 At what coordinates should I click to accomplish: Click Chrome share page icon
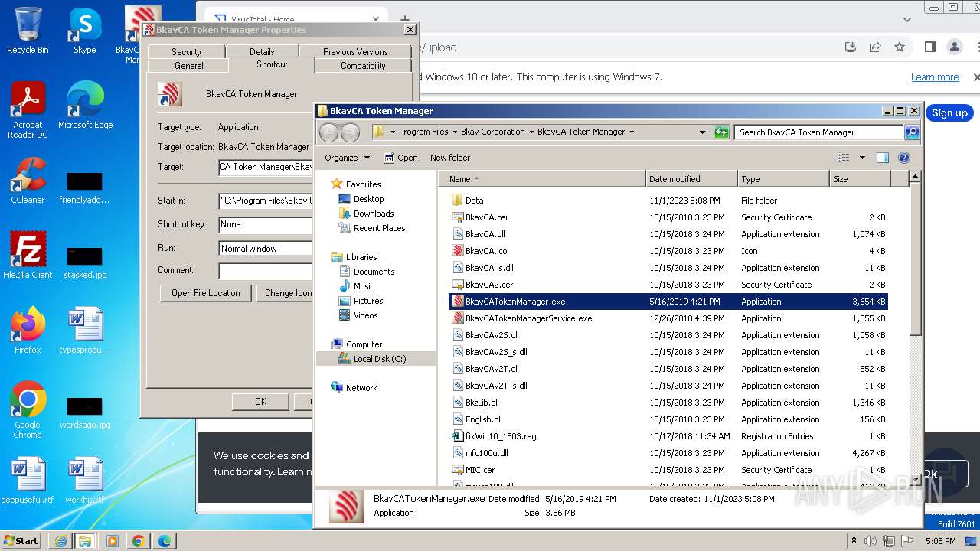pos(875,47)
